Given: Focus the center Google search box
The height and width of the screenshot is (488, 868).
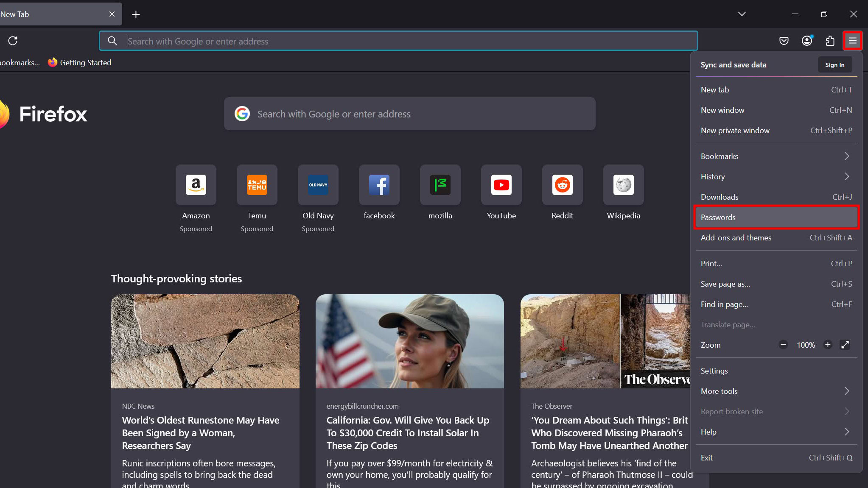Looking at the screenshot, I should point(409,114).
